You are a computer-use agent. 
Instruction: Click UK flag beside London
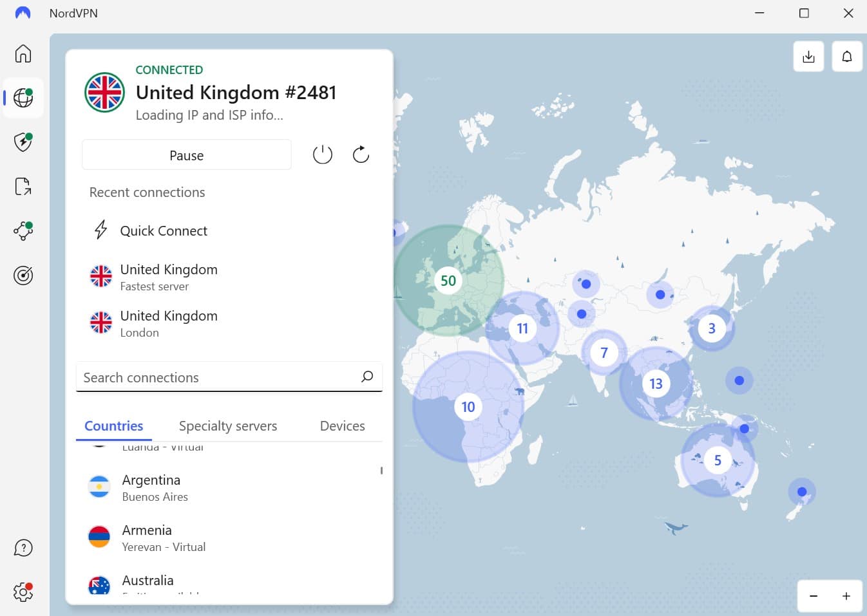tap(101, 322)
